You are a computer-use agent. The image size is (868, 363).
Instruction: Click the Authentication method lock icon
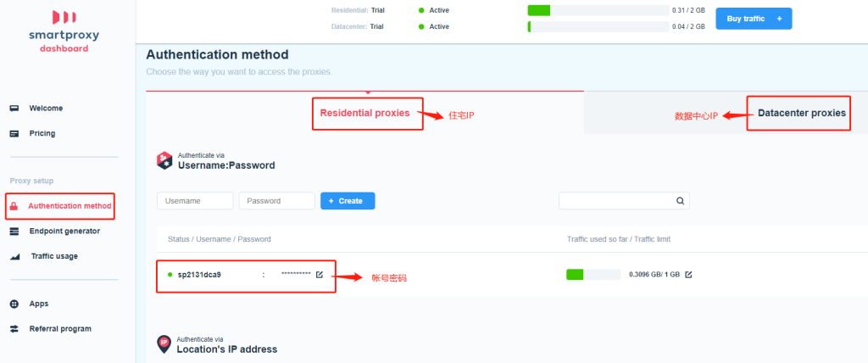pos(14,206)
